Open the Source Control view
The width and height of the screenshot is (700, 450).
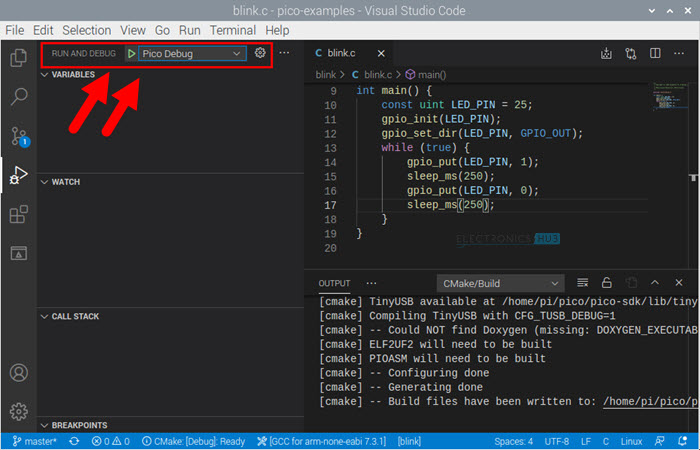coord(18,136)
